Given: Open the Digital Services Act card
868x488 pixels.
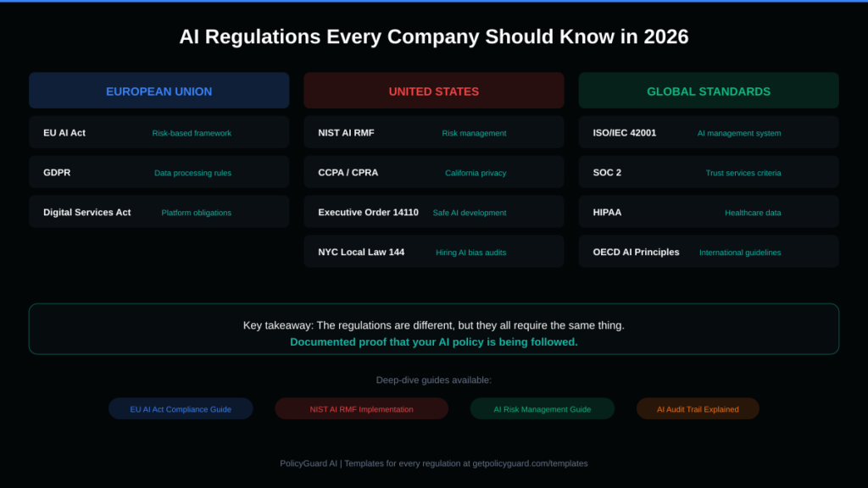Looking at the screenshot, I should pyautogui.click(x=159, y=212).
